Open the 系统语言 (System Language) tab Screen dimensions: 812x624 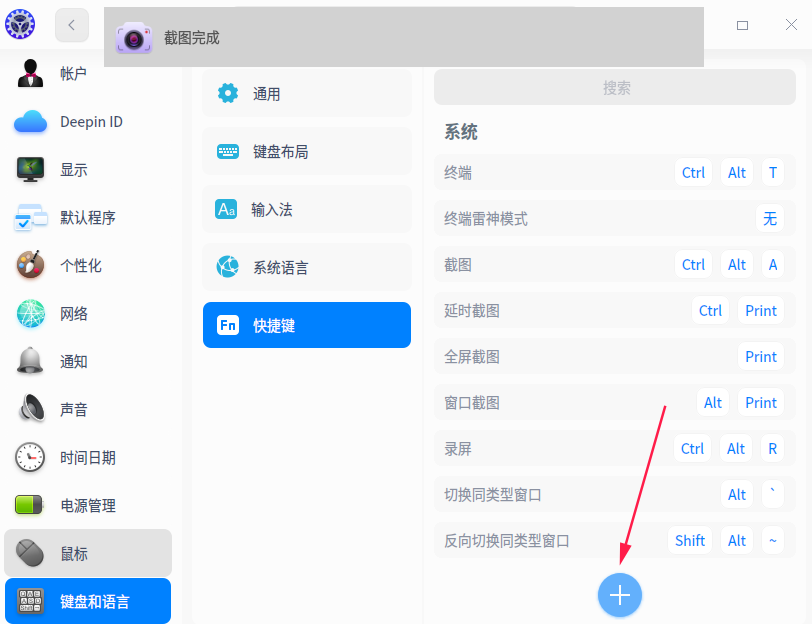306,267
